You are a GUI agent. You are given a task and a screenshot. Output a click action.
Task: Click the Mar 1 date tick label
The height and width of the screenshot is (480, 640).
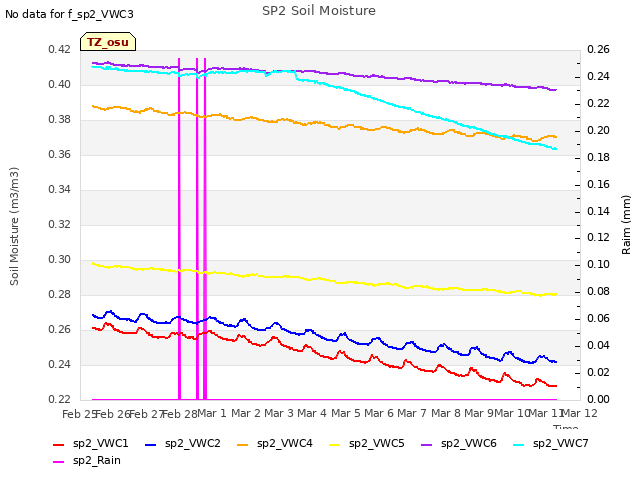(212, 414)
